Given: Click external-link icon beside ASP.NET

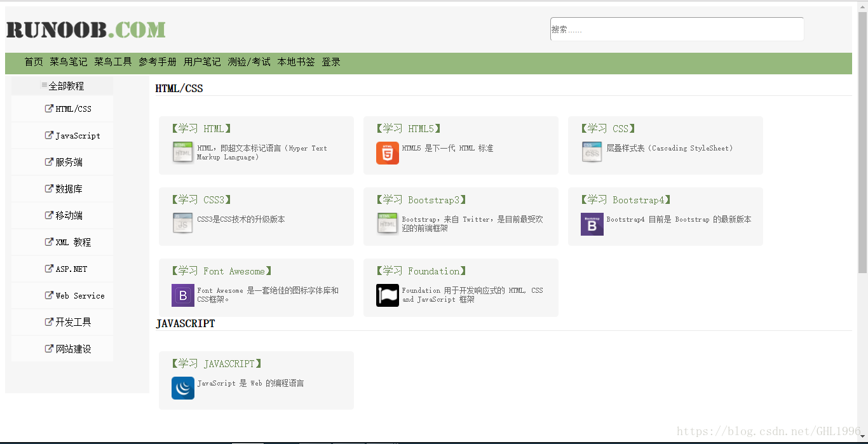Looking at the screenshot, I should tap(49, 269).
